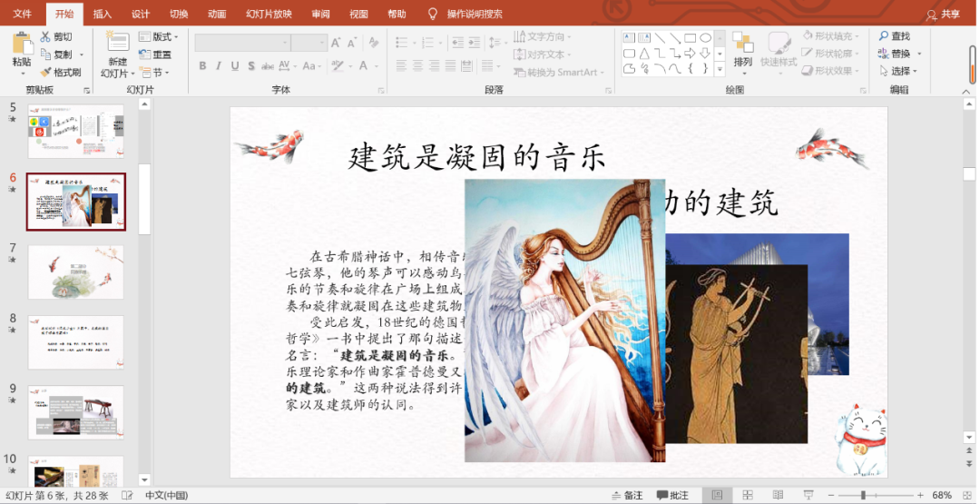
Task: Decrease list indent level icon
Action: 457,43
